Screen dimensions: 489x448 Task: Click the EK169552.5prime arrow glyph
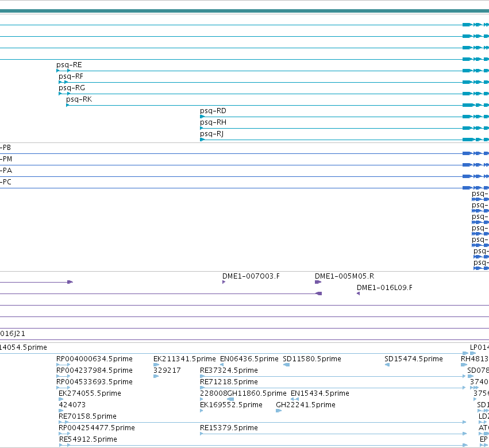pyautogui.click(x=202, y=411)
